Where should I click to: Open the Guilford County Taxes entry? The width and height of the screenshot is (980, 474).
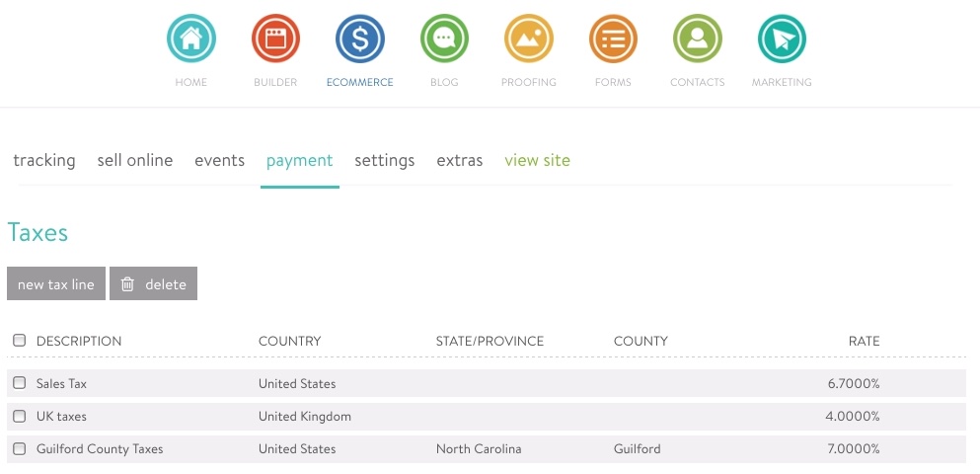click(100, 448)
